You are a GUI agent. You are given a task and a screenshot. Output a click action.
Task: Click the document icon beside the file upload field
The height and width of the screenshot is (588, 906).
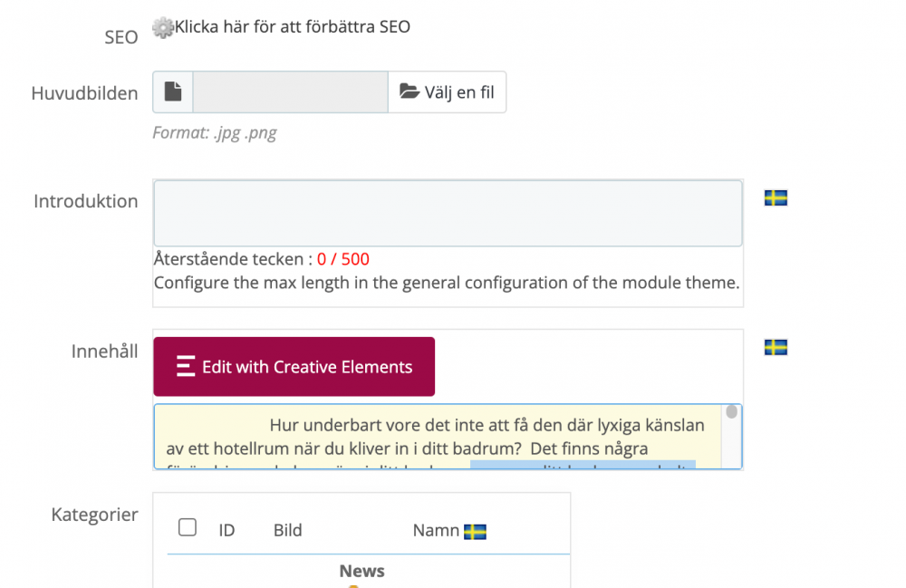click(172, 92)
